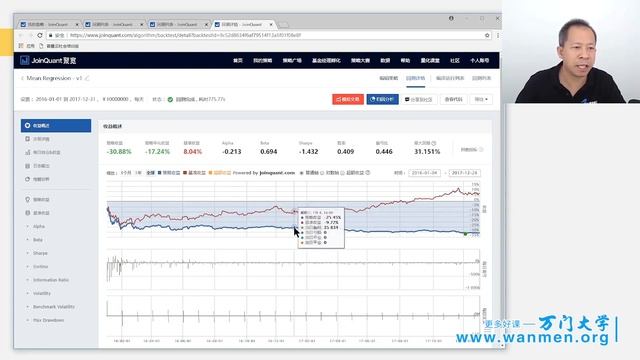Open the export dropdown button with arrow
Viewport: 640px width, 360px height.
point(481,99)
